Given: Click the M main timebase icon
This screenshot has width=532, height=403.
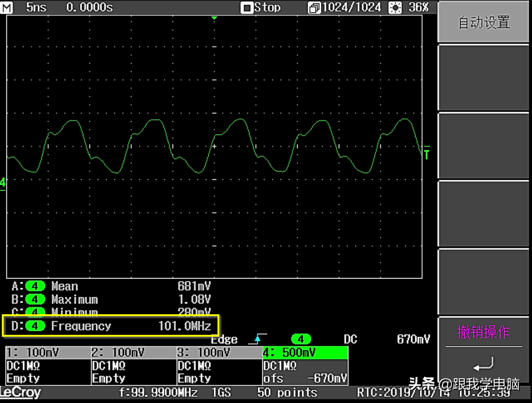Looking at the screenshot, I should point(6,7).
